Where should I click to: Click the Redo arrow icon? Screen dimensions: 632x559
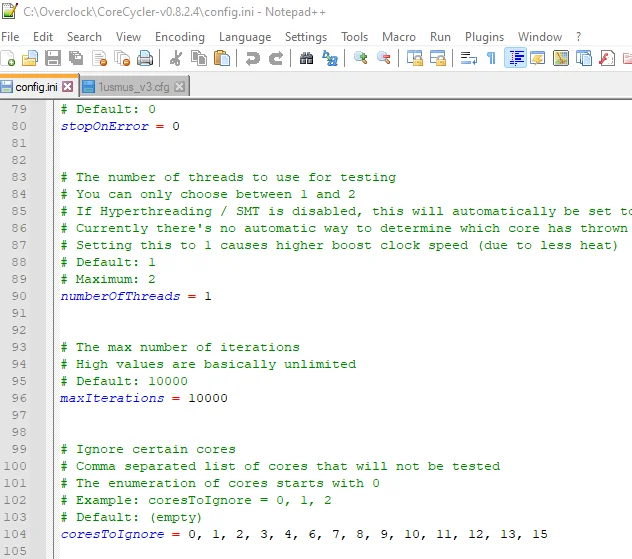tap(276, 58)
